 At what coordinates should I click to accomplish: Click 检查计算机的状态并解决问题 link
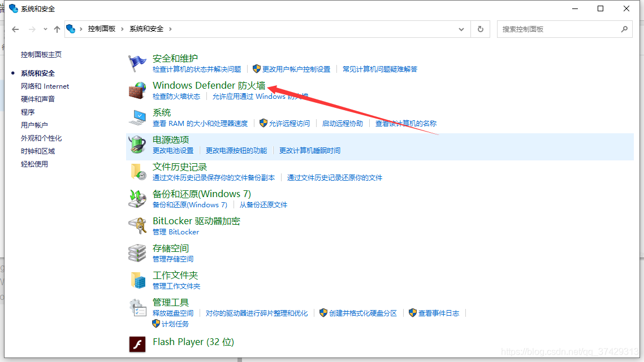[197, 69]
